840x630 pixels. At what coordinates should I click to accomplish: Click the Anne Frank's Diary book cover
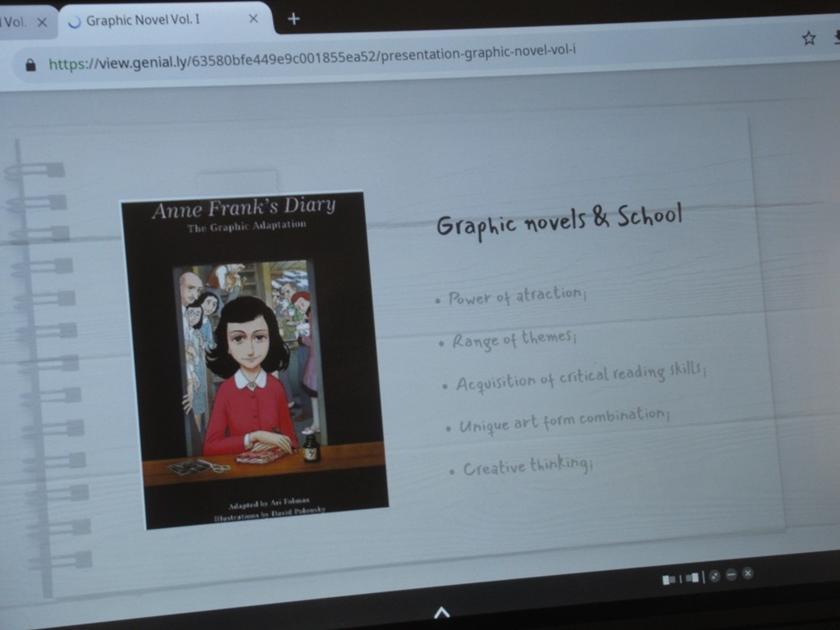pyautogui.click(x=255, y=359)
